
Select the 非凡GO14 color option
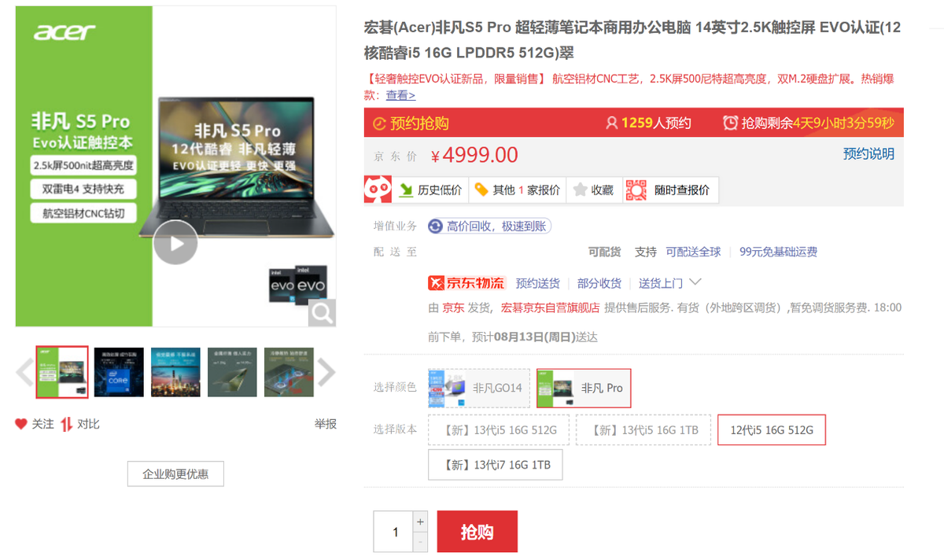click(x=478, y=388)
